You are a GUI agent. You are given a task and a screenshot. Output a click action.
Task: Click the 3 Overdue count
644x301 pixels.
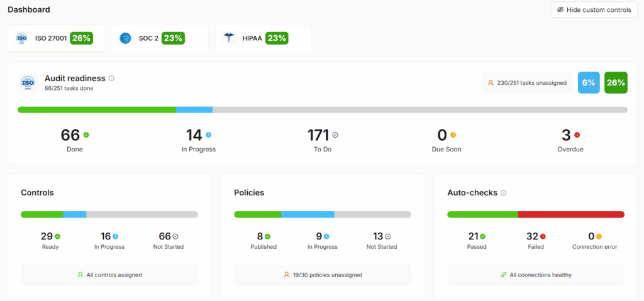[567, 135]
